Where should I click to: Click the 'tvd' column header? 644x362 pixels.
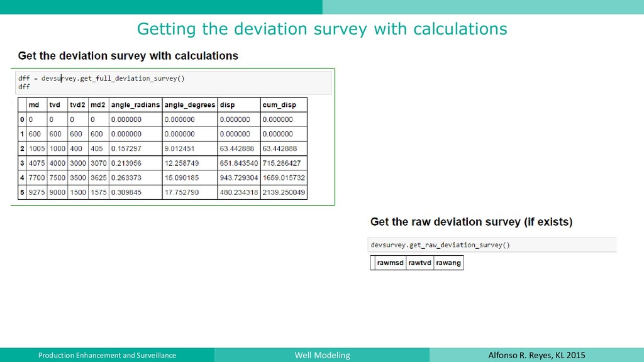[55, 105]
